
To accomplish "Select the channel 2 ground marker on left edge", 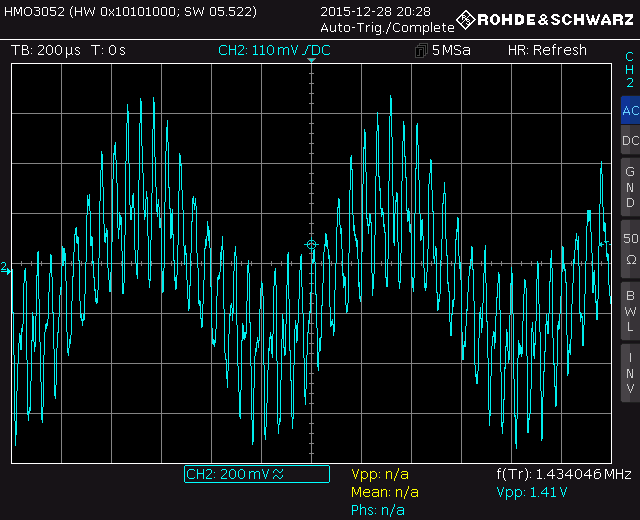I will [x=6, y=268].
